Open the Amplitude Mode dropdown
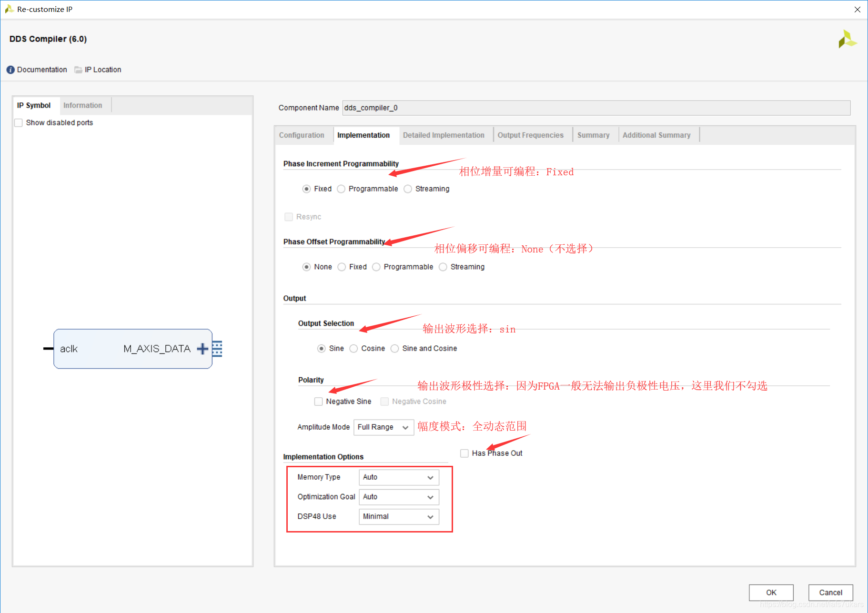868x613 pixels. [x=406, y=427]
